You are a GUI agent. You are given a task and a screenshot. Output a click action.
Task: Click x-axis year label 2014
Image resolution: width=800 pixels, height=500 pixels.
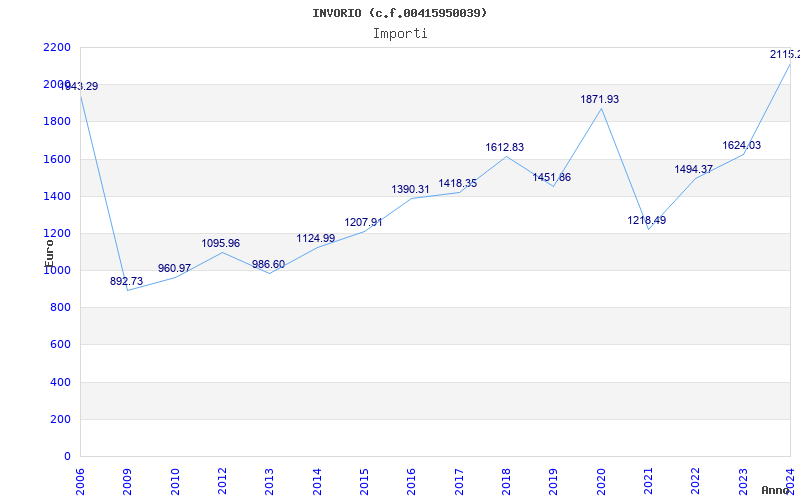pos(317,482)
